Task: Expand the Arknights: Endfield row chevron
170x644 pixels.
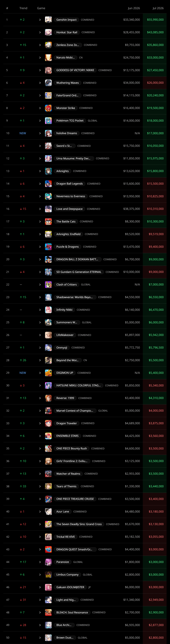Action: click(40, 234)
